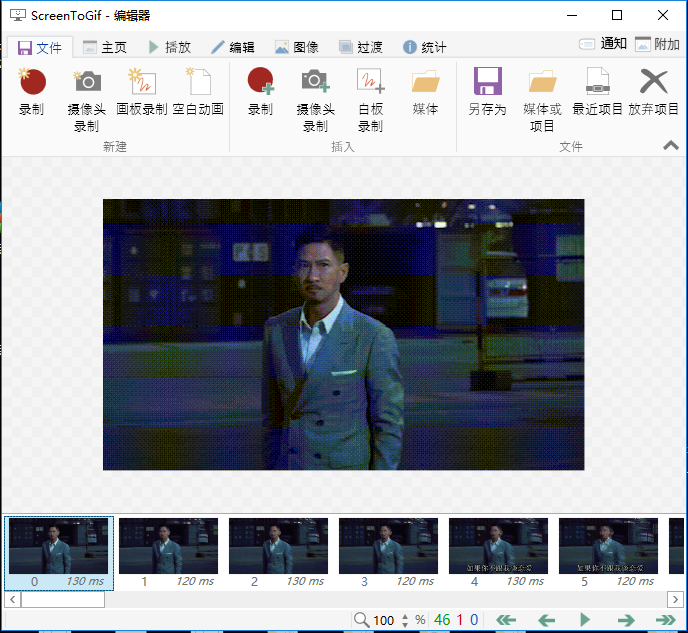Open notifications (通知) button
This screenshot has width=688, height=633.
click(x=603, y=44)
